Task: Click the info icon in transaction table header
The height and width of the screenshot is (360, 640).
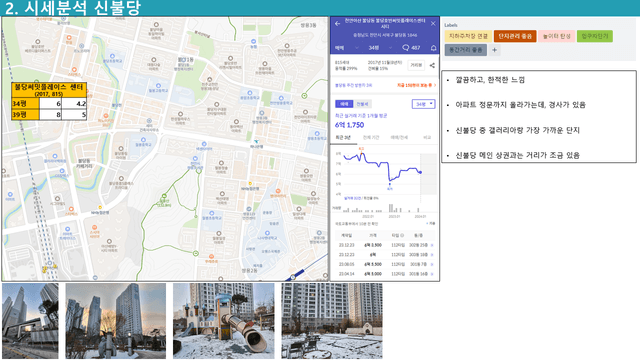Action: 402,236
